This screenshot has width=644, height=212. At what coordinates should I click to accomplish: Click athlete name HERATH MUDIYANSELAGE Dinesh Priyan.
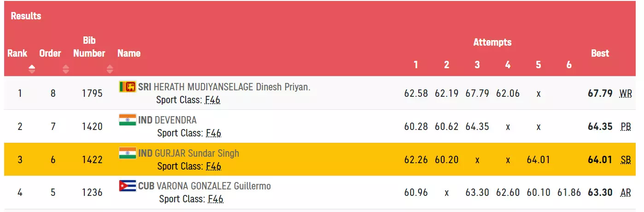pyautogui.click(x=232, y=87)
